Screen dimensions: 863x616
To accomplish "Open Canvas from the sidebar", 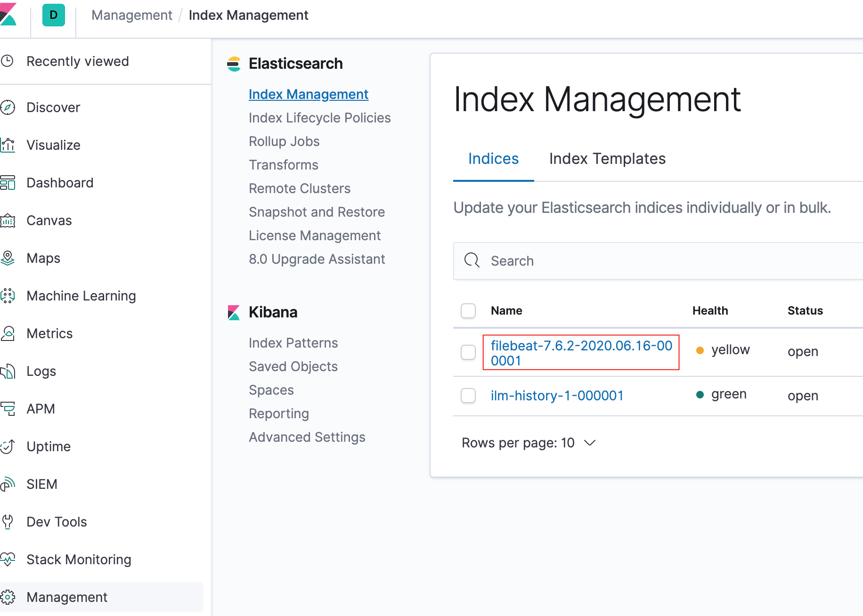I will coord(49,220).
